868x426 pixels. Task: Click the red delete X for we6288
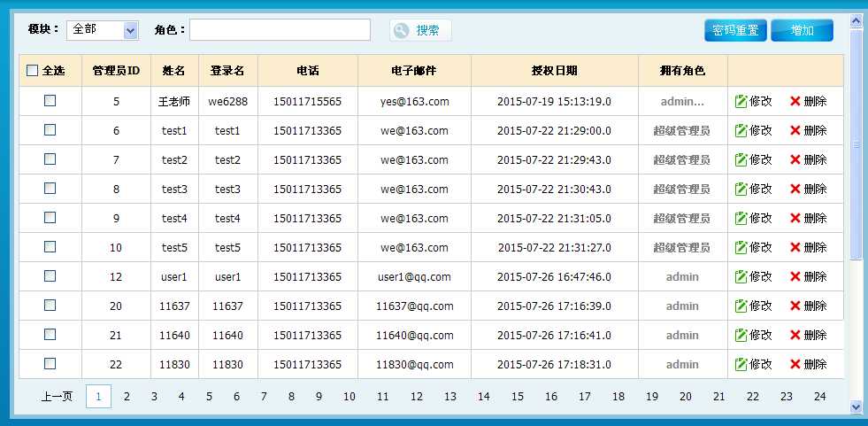(x=795, y=101)
